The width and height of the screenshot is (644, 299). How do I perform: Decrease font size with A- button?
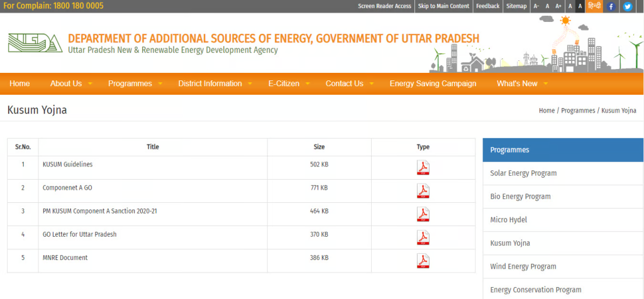[536, 6]
